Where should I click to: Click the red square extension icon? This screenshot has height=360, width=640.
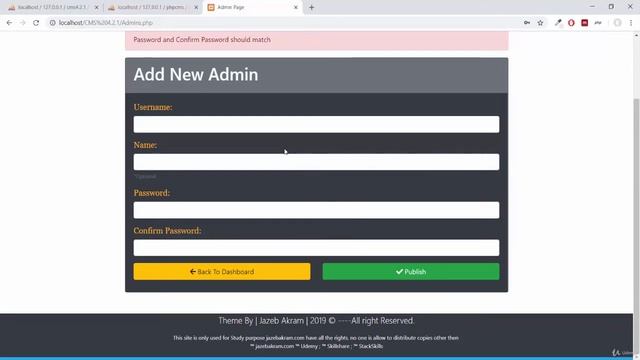(x=585, y=23)
